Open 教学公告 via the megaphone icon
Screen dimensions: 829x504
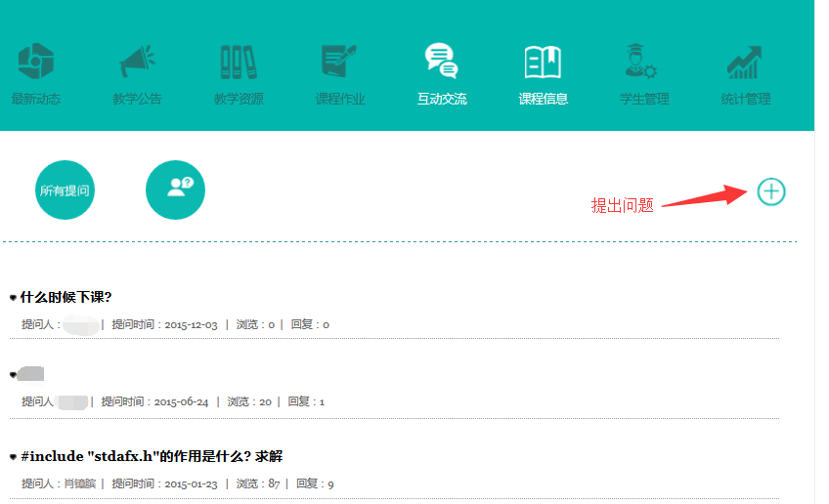point(137,61)
